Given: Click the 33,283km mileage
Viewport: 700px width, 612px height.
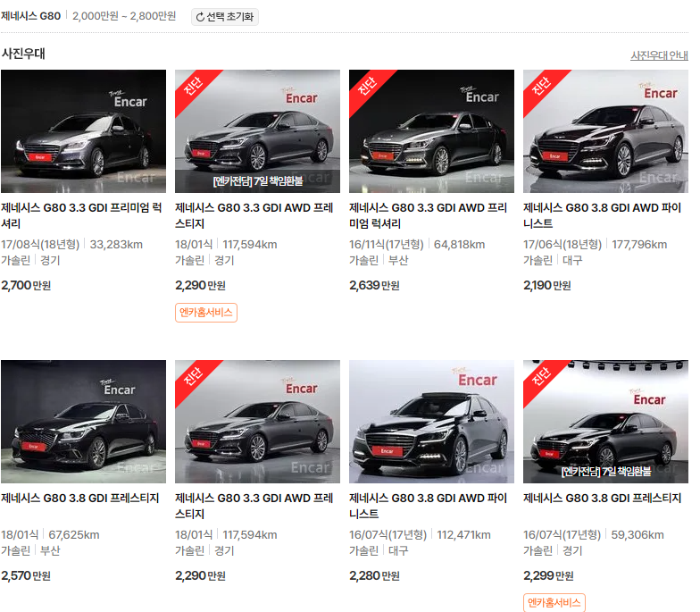Looking at the screenshot, I should point(116,245).
